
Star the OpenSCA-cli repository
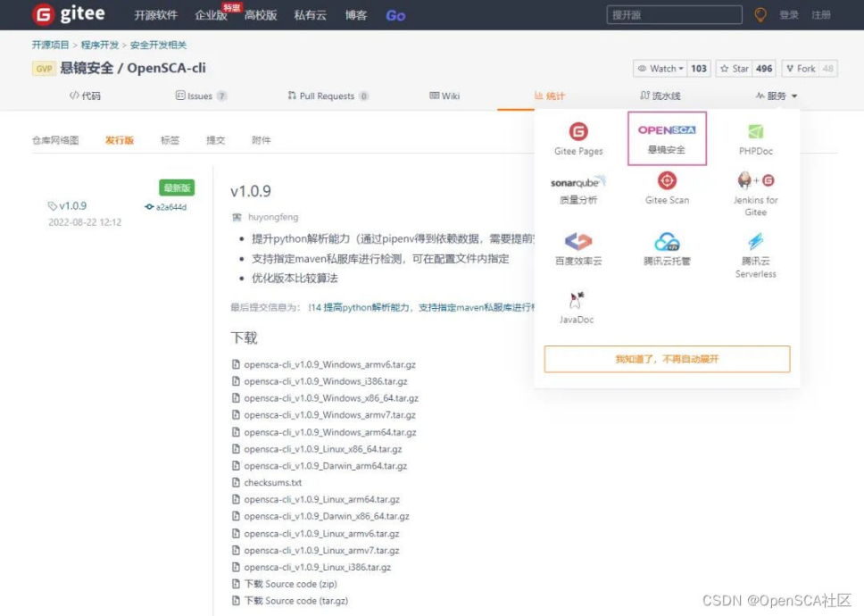(734, 69)
